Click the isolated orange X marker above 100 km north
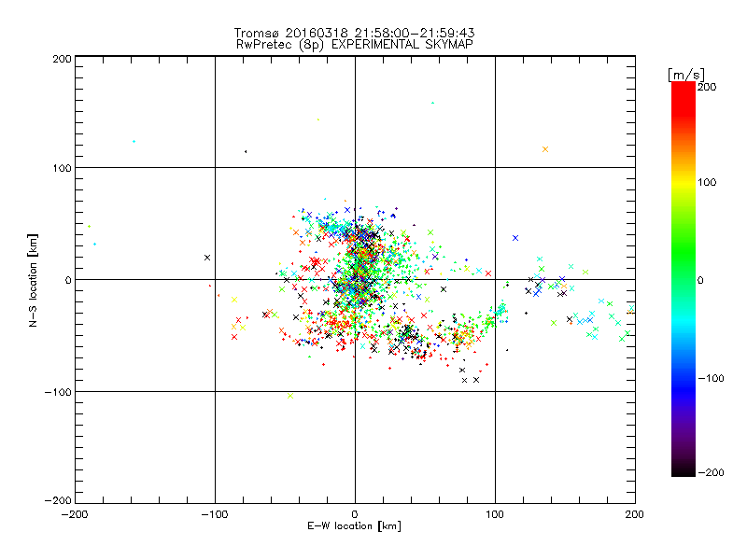 545,149
